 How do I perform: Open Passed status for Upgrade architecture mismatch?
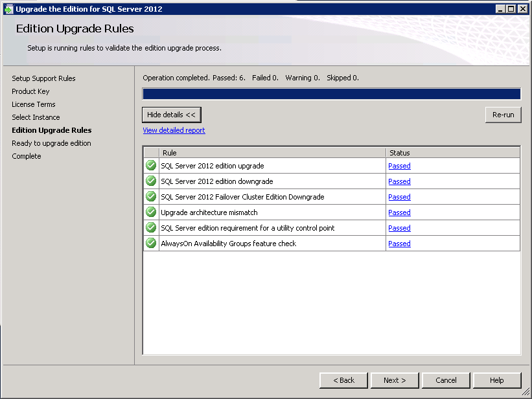(399, 212)
